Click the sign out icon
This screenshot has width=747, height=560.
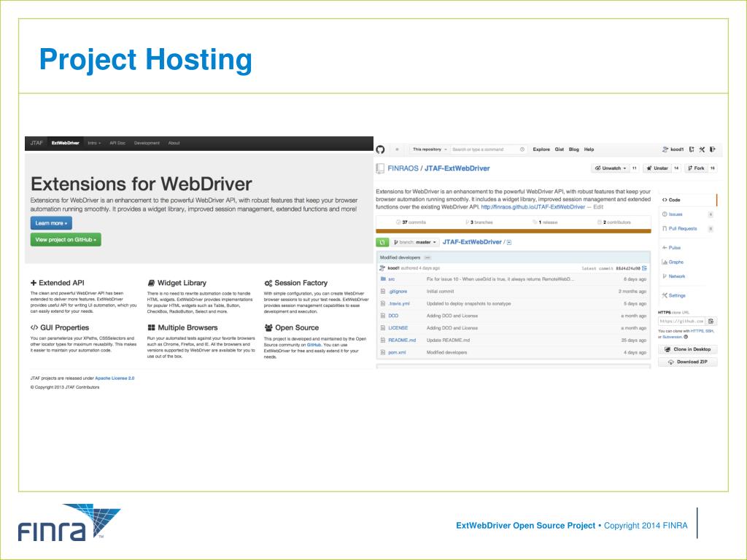pos(713,149)
